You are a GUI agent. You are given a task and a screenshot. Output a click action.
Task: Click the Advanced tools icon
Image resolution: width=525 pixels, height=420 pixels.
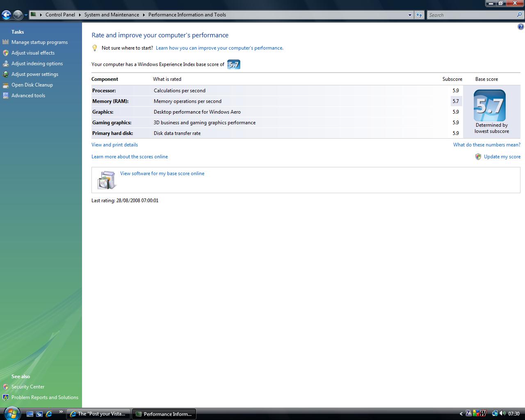tap(5, 95)
